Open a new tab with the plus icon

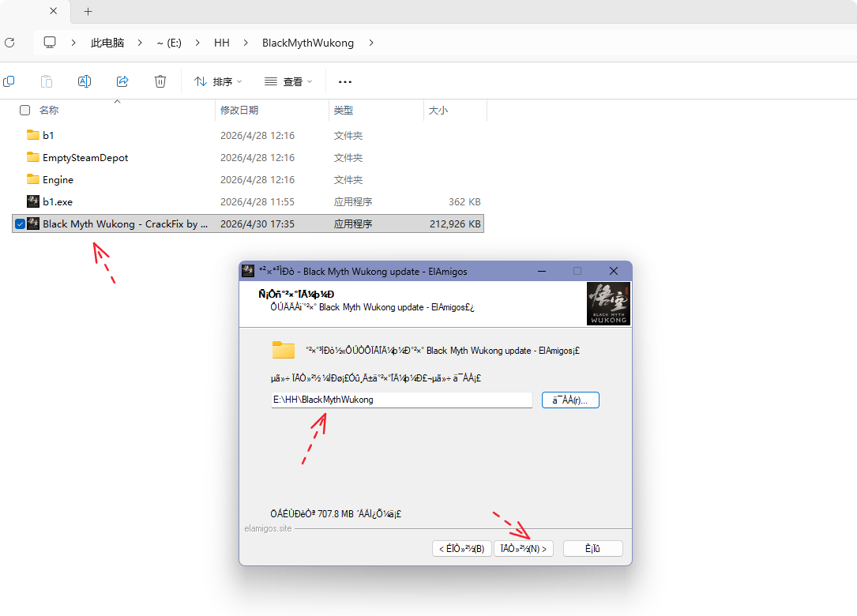coord(88,12)
